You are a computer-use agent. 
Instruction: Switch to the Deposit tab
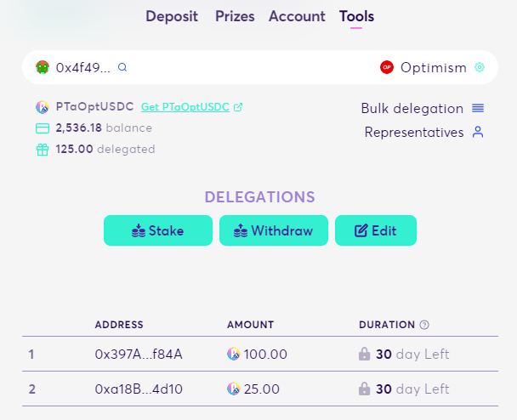pos(172,16)
